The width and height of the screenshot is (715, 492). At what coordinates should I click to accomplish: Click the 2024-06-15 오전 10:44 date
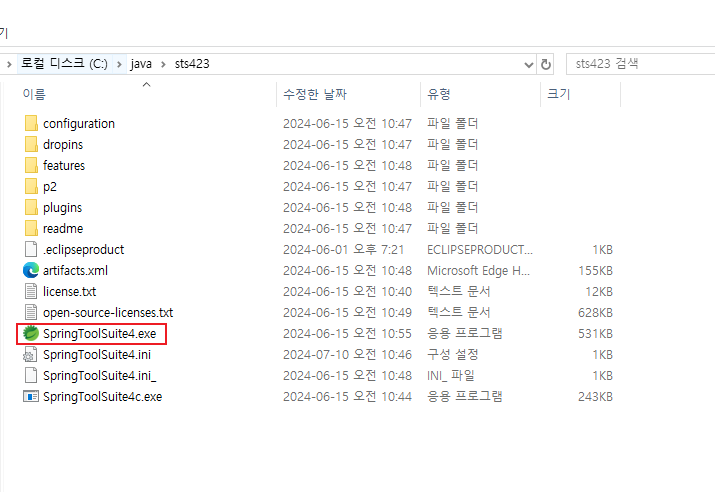(347, 397)
